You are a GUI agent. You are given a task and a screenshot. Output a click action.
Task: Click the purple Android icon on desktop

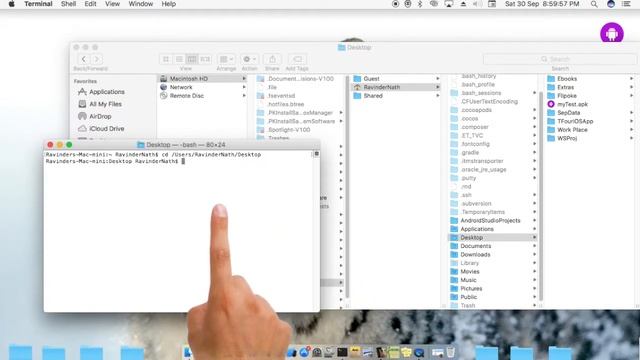(x=611, y=34)
